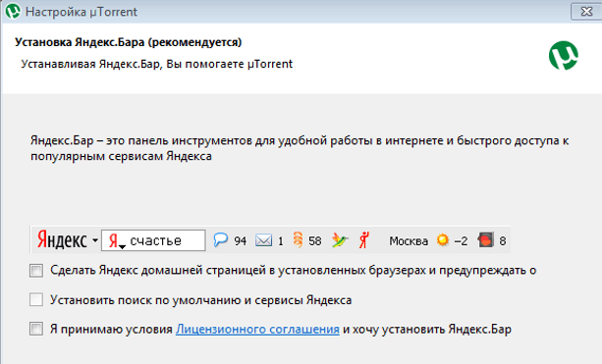Open the red Я search engine dropdown
The height and width of the screenshot is (364, 602).
[116, 241]
